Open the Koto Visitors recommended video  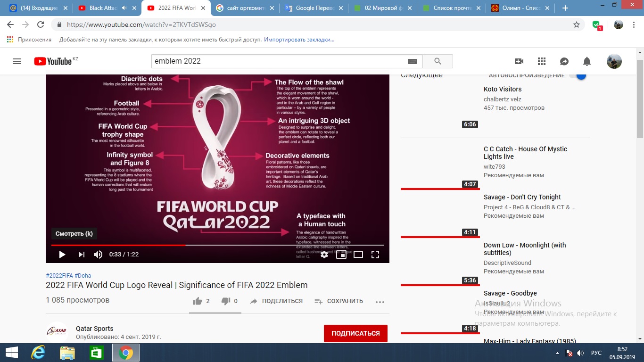[503, 89]
